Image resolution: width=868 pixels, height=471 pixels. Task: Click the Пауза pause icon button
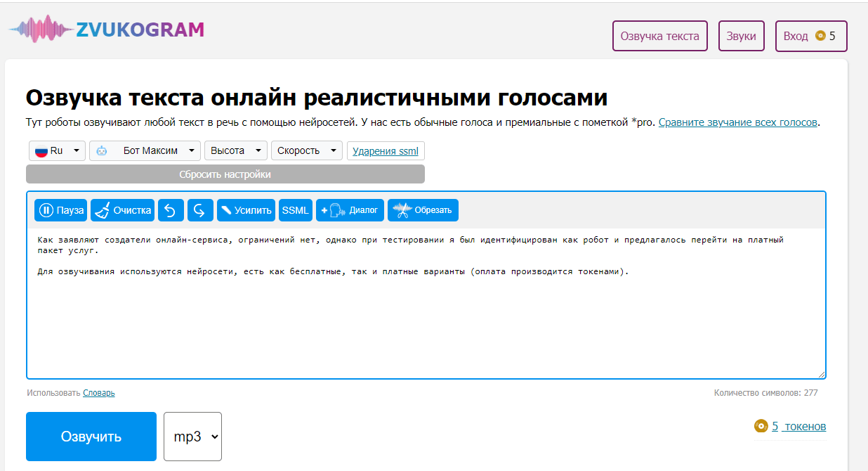(61, 210)
